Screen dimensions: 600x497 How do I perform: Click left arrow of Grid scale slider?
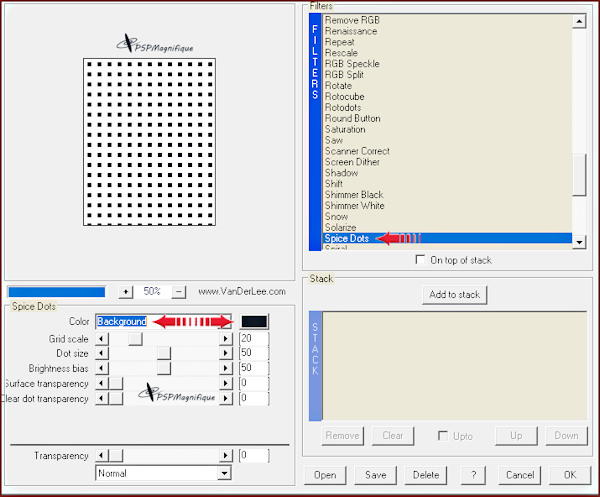click(101, 339)
